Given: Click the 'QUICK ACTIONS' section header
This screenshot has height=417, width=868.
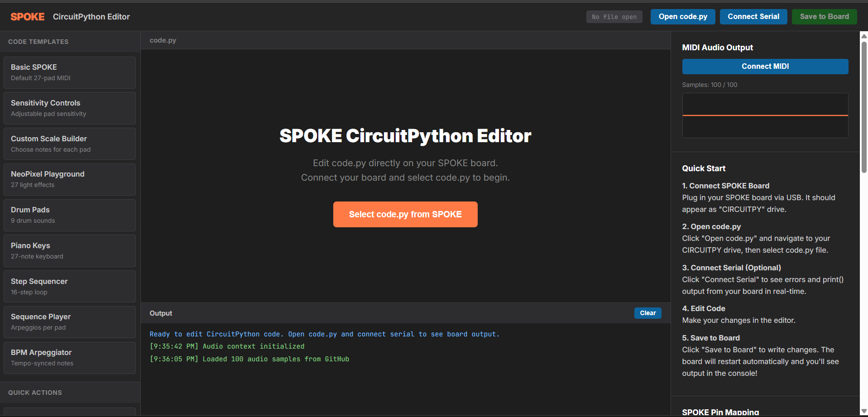Looking at the screenshot, I should point(35,393).
